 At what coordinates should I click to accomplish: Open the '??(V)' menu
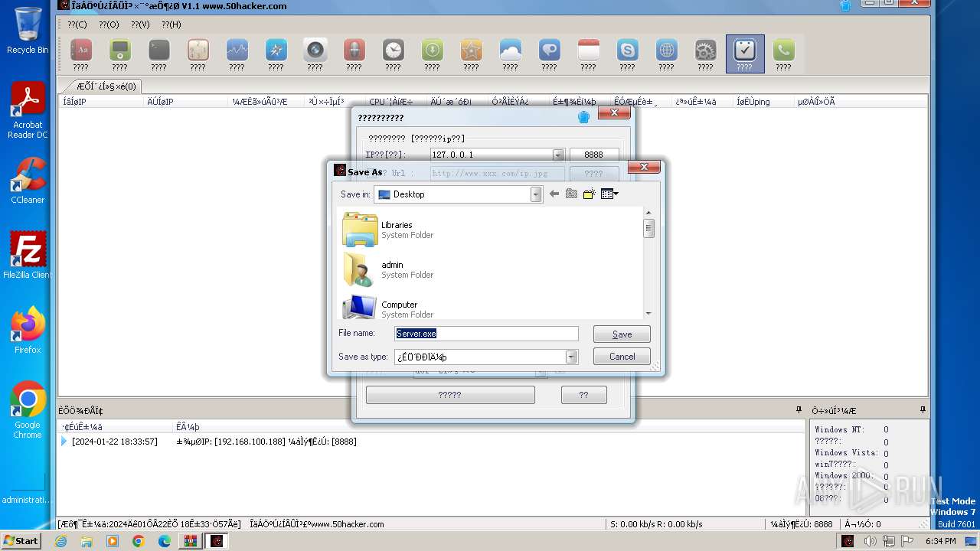point(140,24)
